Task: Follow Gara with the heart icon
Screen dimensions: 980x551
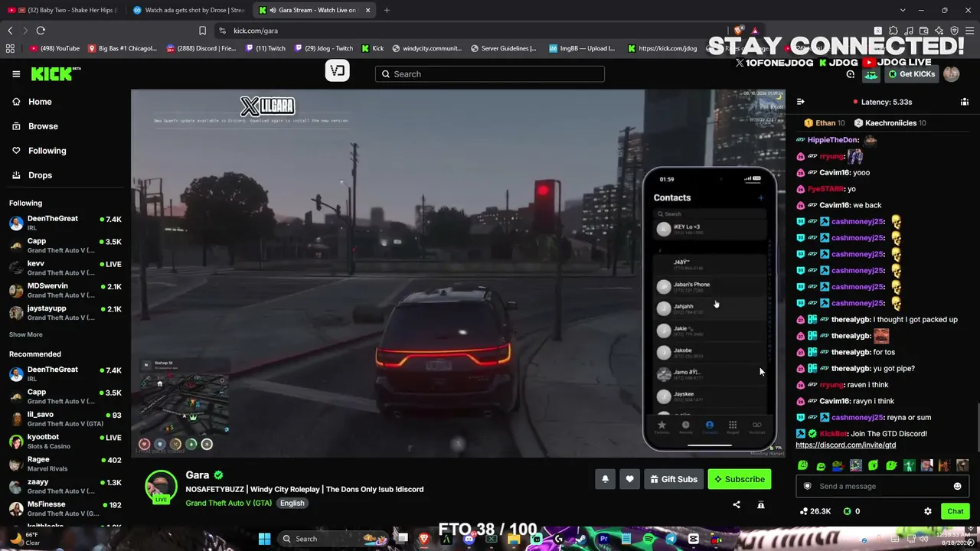Action: pos(629,479)
